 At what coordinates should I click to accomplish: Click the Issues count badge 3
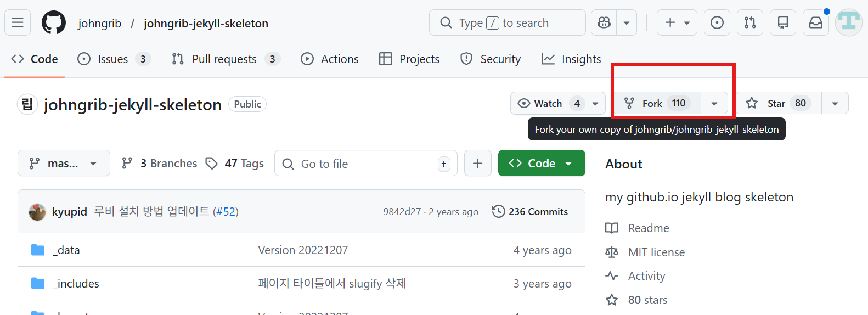(x=143, y=59)
